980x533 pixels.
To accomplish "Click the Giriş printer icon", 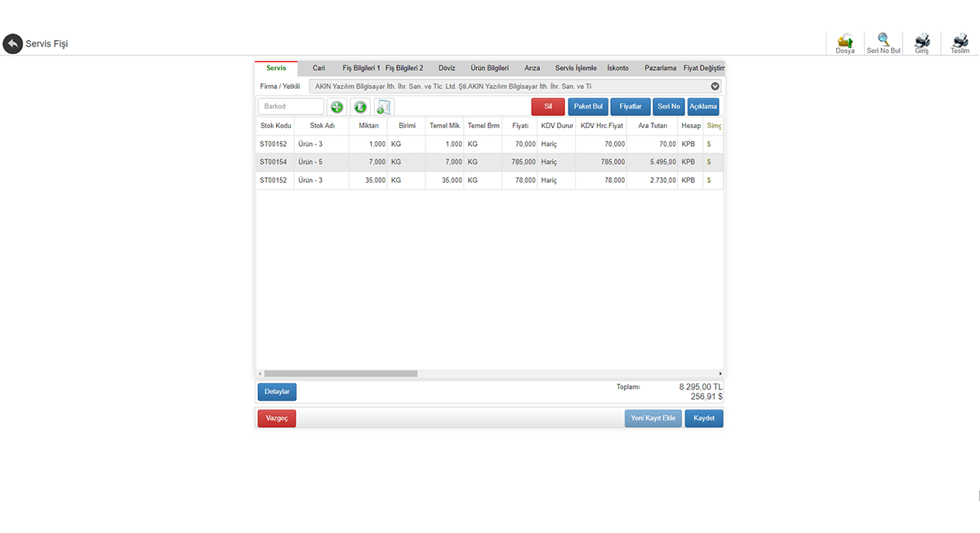I will point(922,41).
